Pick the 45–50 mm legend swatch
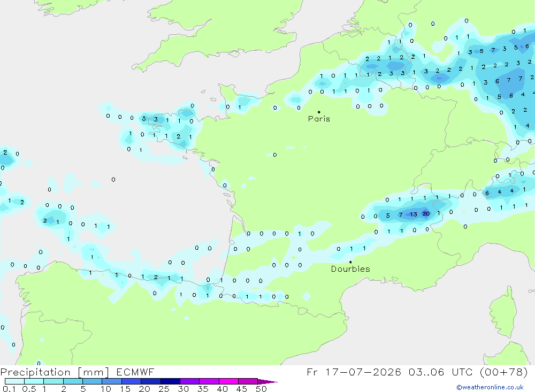Image resolution: width=535 pixels, height=392 pixels. 248,381
